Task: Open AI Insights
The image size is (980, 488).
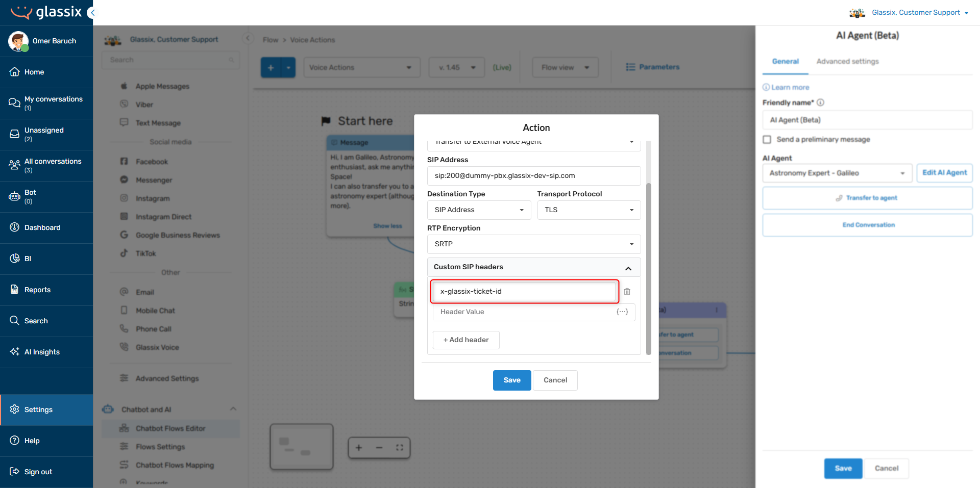Action: click(x=46, y=352)
